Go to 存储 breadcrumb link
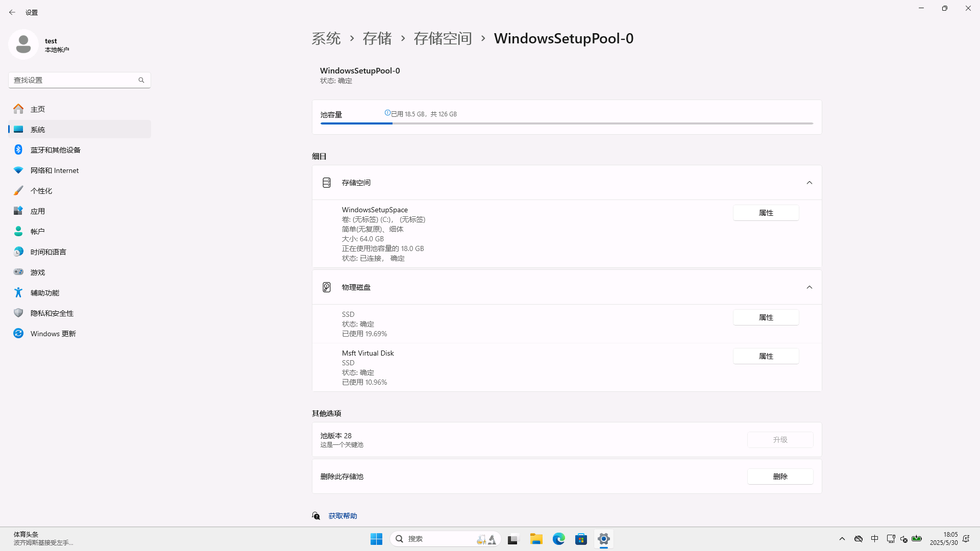The width and height of the screenshot is (980, 551). point(377,38)
